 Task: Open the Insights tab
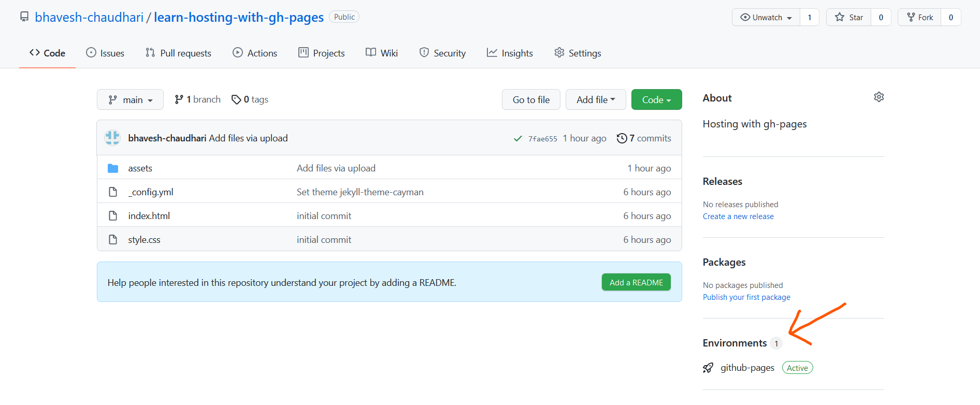coord(510,53)
